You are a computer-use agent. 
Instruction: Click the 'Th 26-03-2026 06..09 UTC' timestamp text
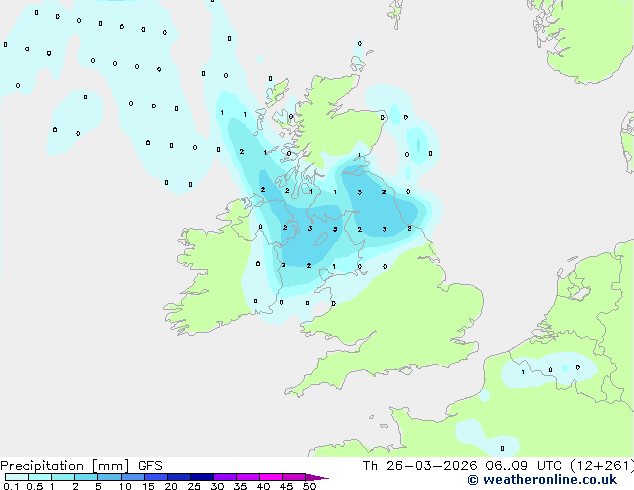point(464,466)
